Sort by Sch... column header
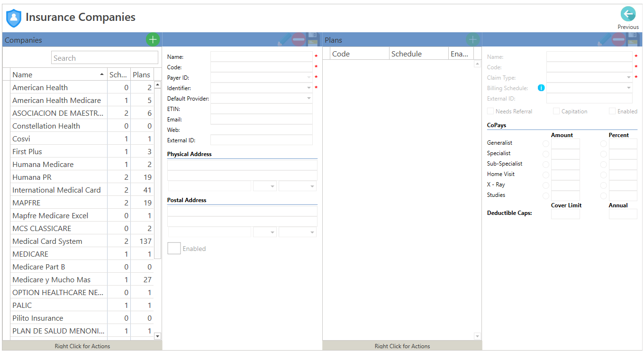The height and width of the screenshot is (352, 644). pos(119,74)
